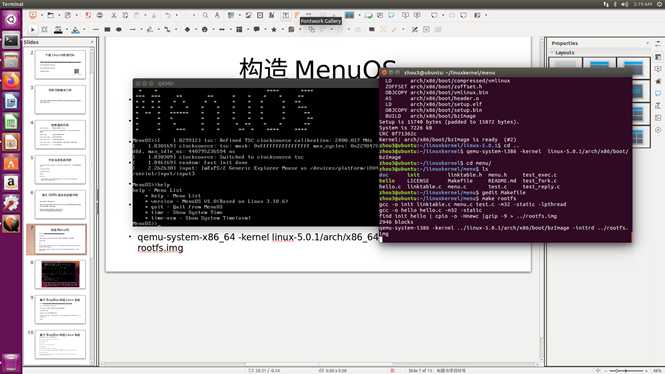
Task: Close the Slides panel
Action: [92, 42]
